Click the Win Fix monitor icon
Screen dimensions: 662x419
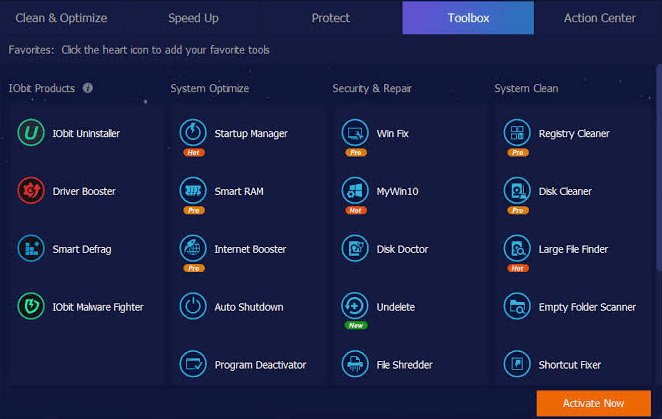(355, 133)
